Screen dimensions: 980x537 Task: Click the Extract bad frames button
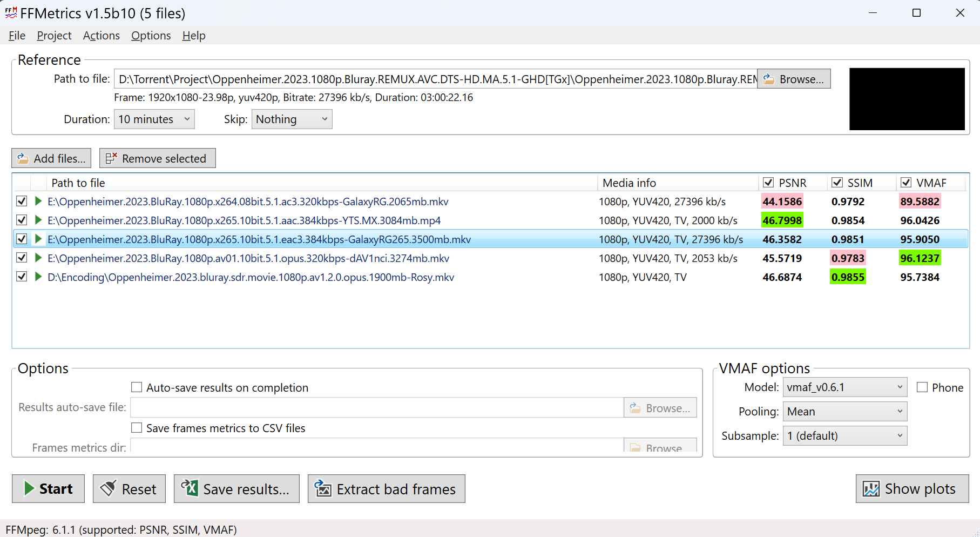coord(386,489)
